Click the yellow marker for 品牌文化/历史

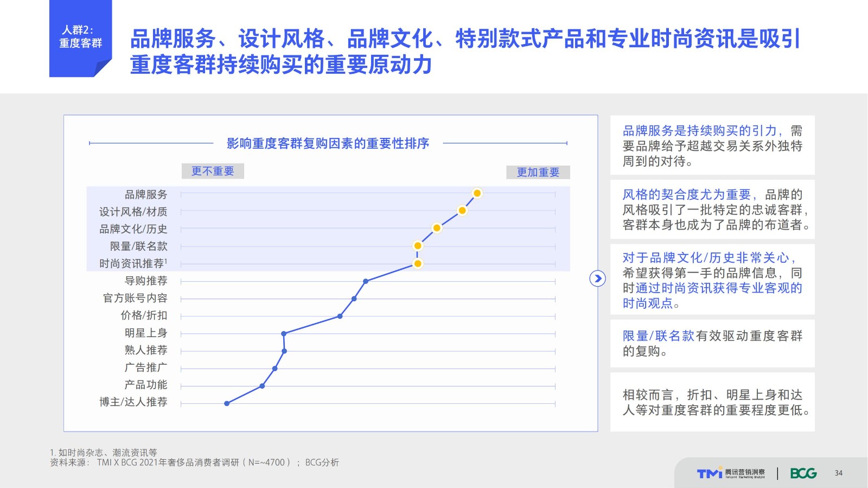coord(437,228)
